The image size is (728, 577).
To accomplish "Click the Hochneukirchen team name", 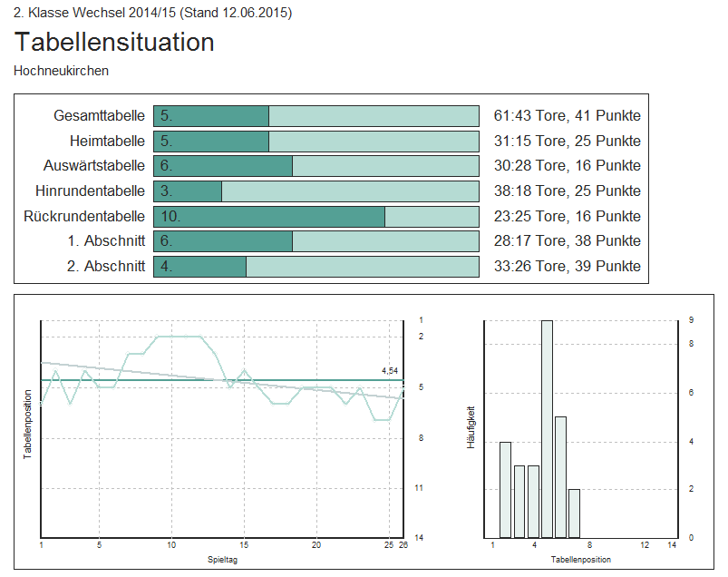I will [61, 70].
